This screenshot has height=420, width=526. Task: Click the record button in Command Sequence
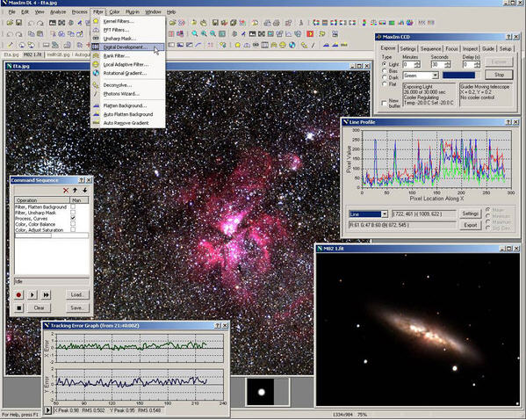tap(18, 294)
